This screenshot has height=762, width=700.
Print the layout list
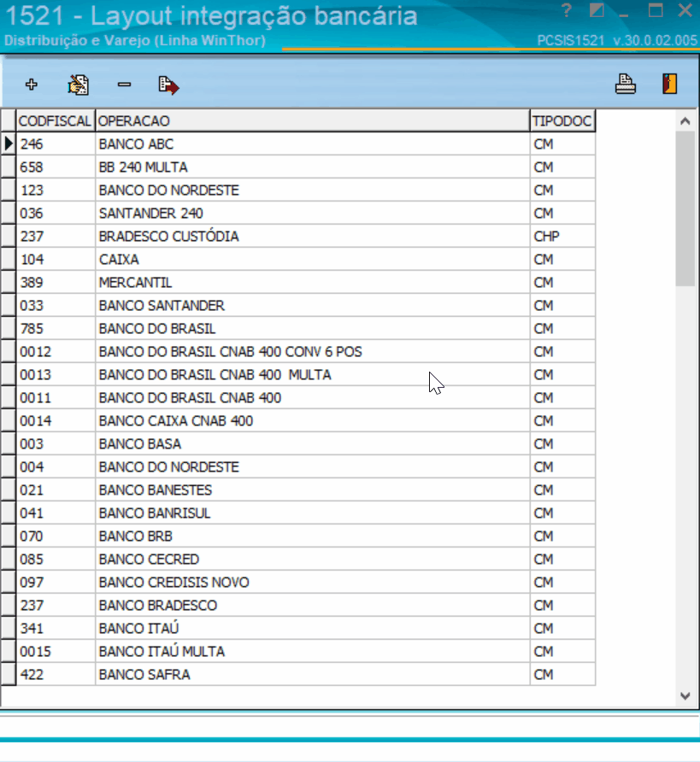point(626,84)
